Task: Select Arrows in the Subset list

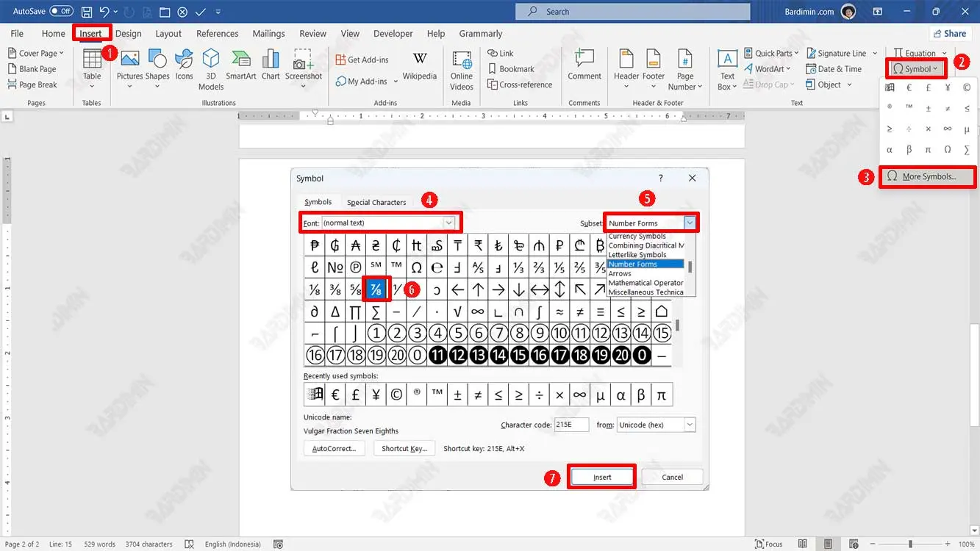Action: tap(620, 273)
